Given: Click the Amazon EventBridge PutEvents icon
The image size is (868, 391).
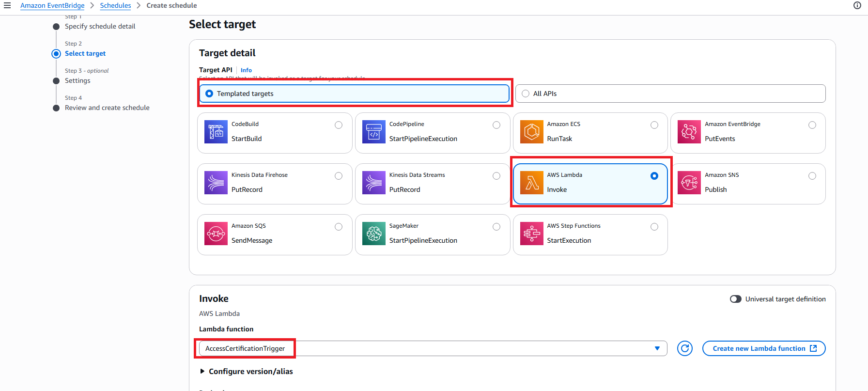Looking at the screenshot, I should [x=689, y=132].
